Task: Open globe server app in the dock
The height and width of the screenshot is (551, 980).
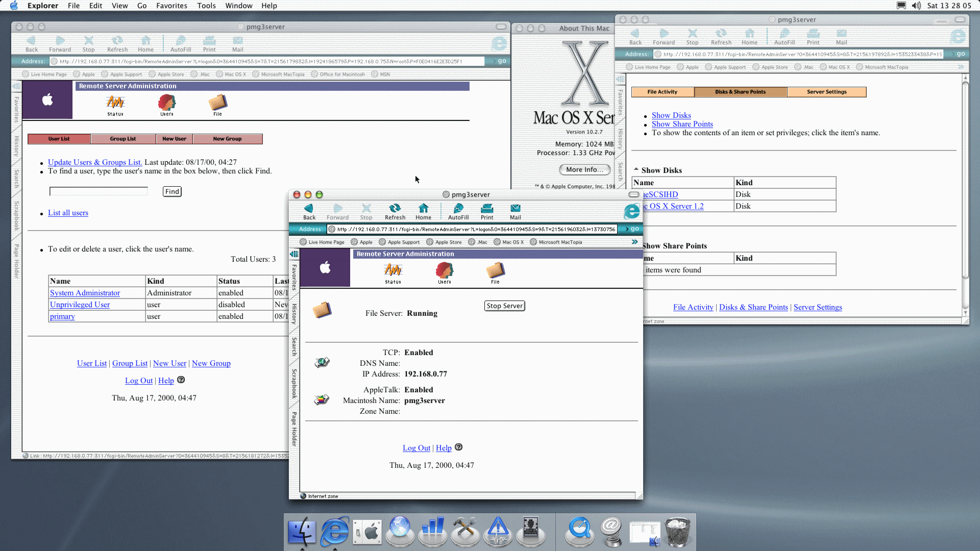Action: click(x=400, y=532)
